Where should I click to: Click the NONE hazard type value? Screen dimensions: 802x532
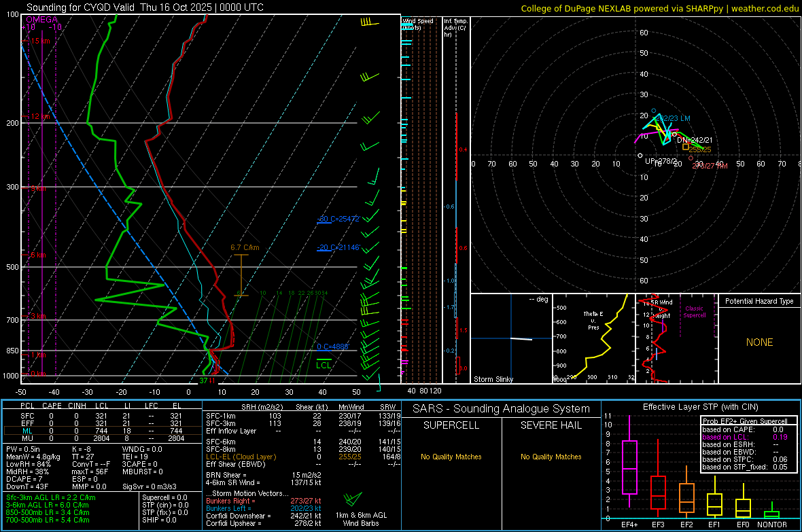(x=759, y=342)
